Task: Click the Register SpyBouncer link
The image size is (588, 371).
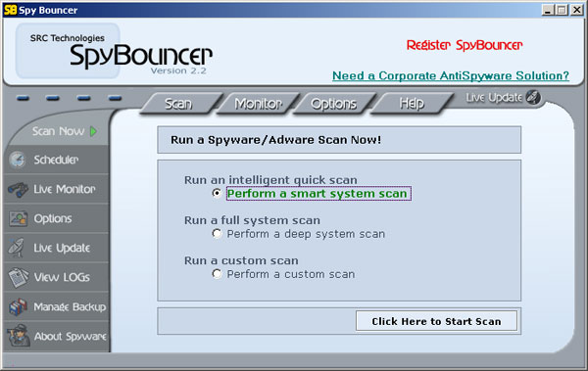Action: point(465,45)
